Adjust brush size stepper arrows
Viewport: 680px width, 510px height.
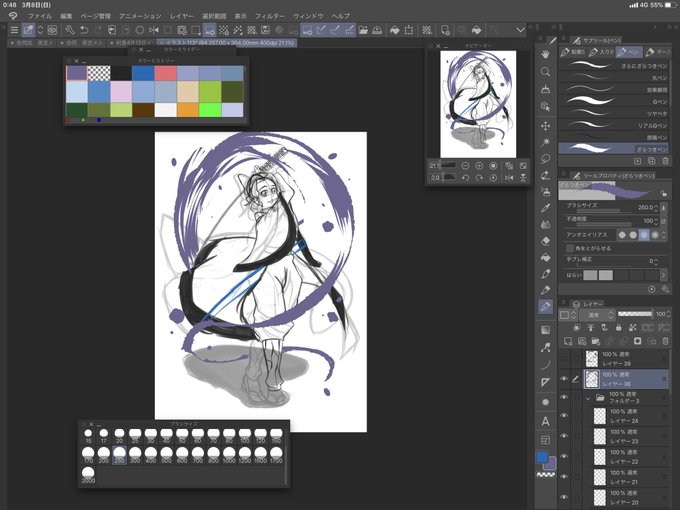pyautogui.click(x=656, y=208)
